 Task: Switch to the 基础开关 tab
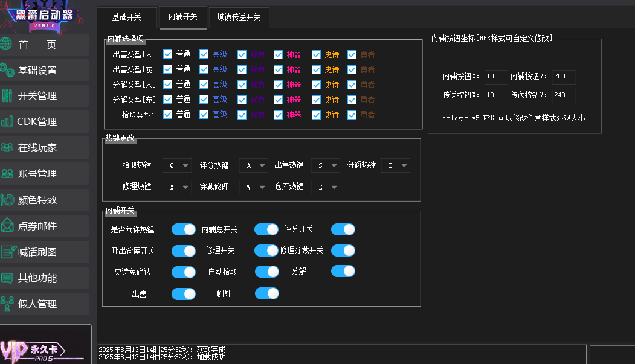[126, 18]
